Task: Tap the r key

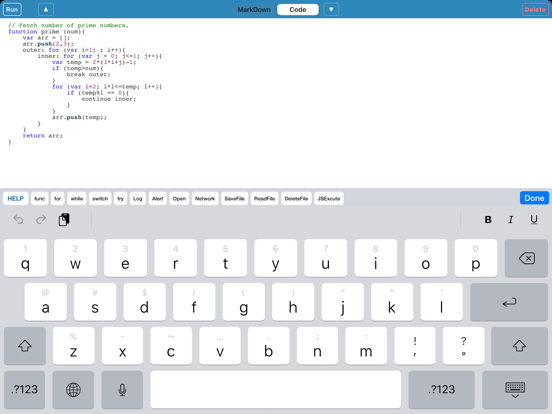Action: coord(175,258)
